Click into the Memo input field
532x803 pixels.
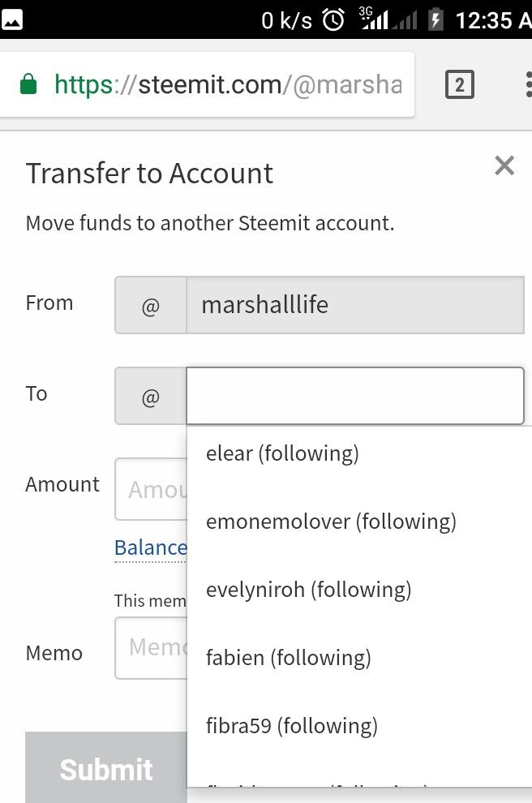[x=154, y=647]
